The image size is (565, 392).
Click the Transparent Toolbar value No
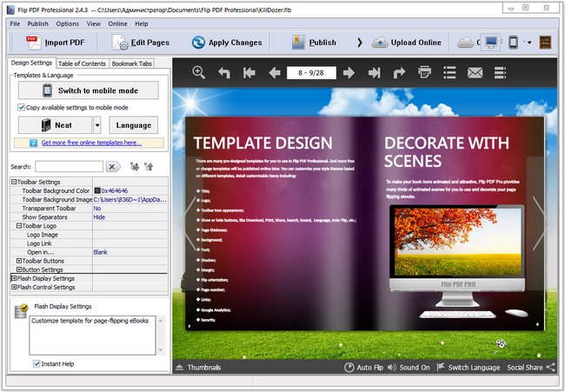pyautogui.click(x=97, y=209)
